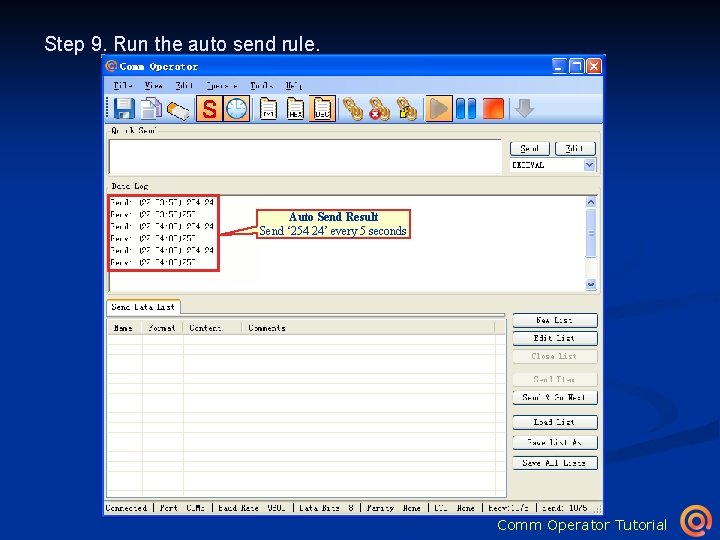
Task: Minimize the Comm Operator window
Action: [x=559, y=66]
